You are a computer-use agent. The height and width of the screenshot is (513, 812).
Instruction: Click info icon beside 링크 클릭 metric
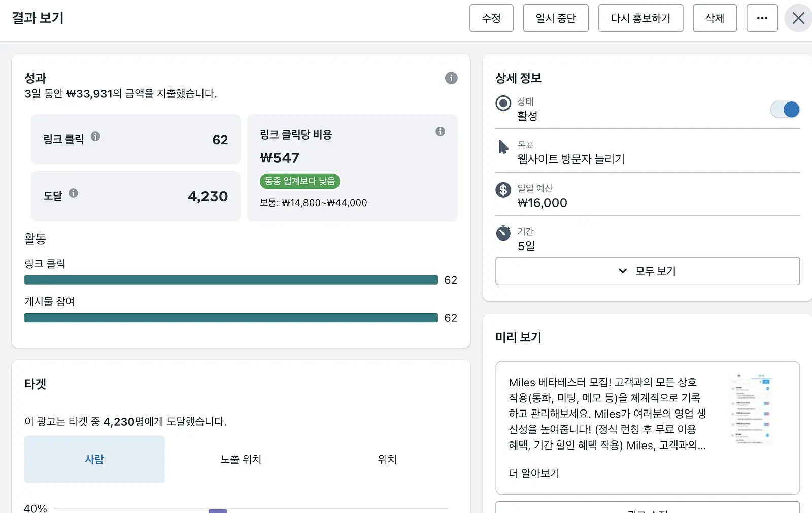pyautogui.click(x=95, y=136)
